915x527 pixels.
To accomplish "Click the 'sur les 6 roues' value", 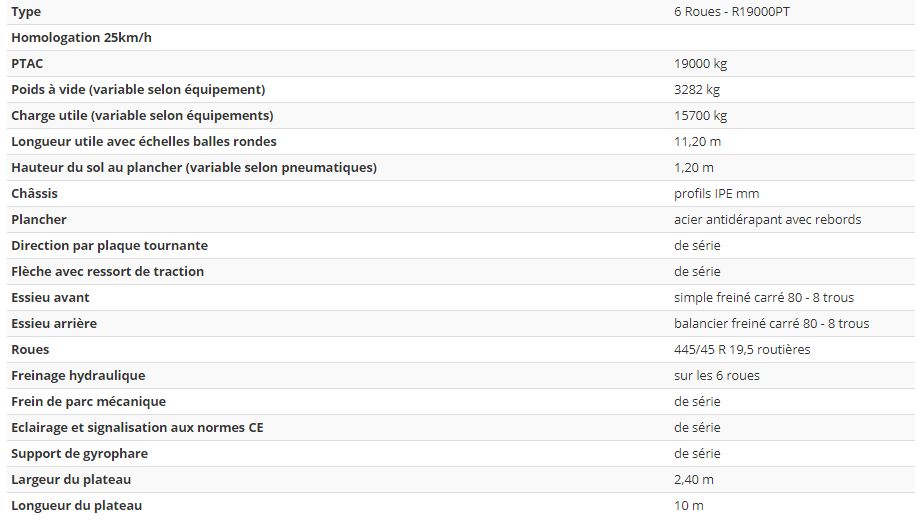I will (x=717, y=376).
